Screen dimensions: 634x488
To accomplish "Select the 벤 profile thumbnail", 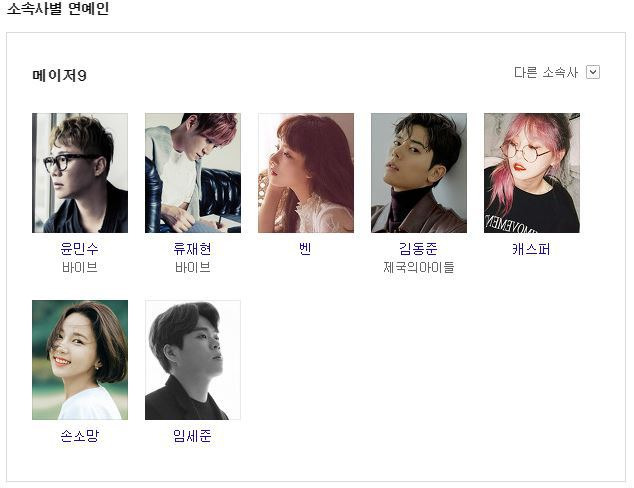I will tap(306, 173).
